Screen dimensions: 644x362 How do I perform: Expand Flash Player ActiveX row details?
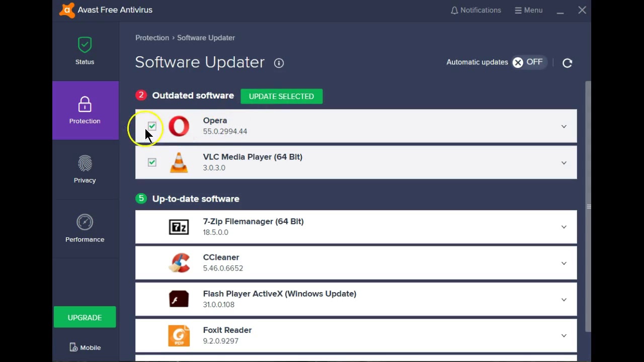pos(563,299)
